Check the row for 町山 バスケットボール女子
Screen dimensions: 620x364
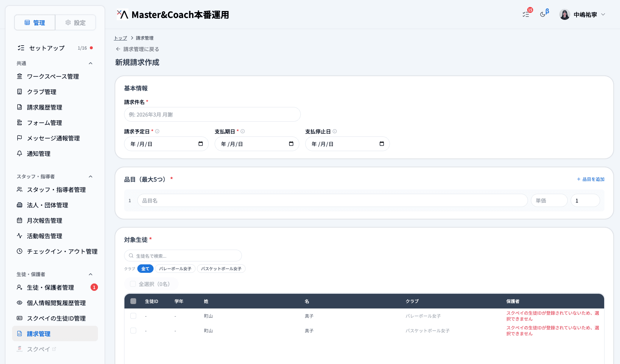[x=133, y=331]
